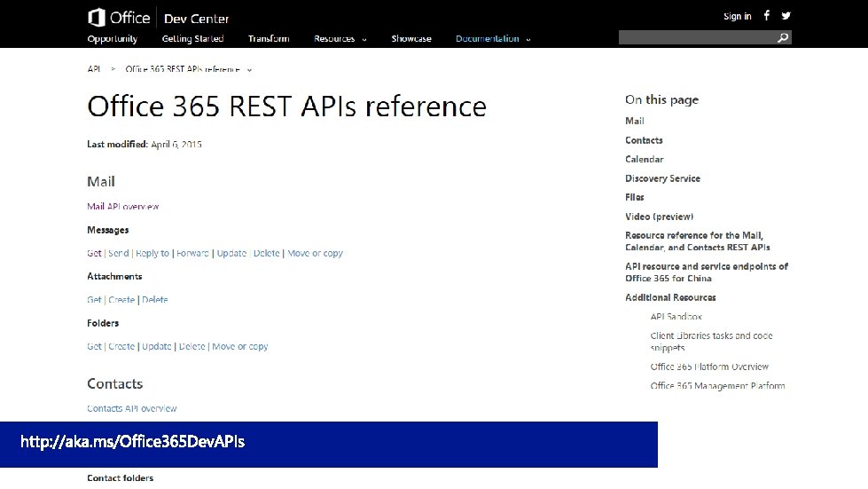Viewport: 868px width, 489px height.
Task: Jump to Files in On this page
Action: point(635,197)
